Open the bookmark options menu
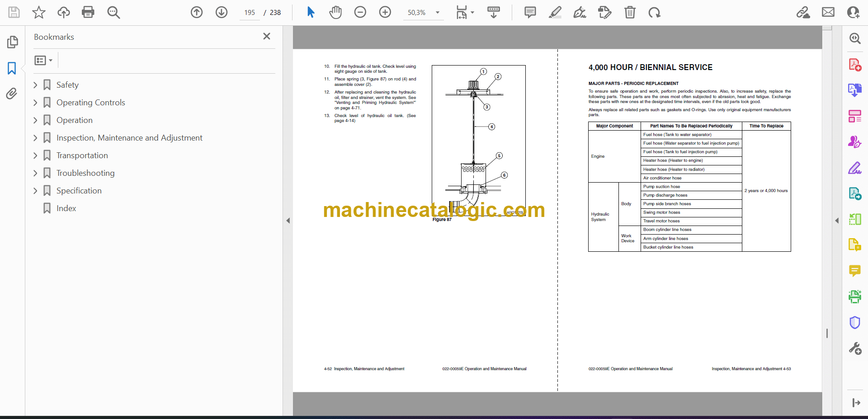The image size is (868, 419). pos(43,60)
